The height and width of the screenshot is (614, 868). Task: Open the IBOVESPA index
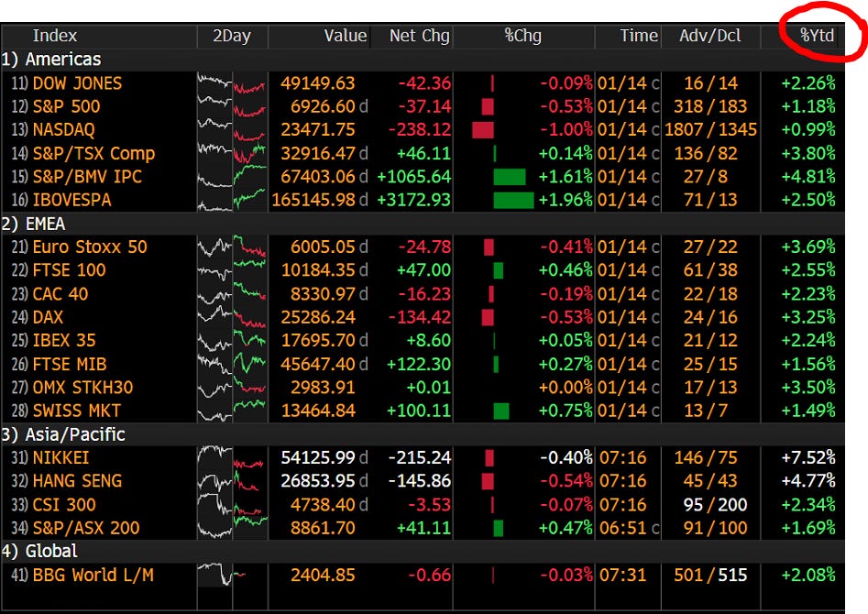click(72, 200)
